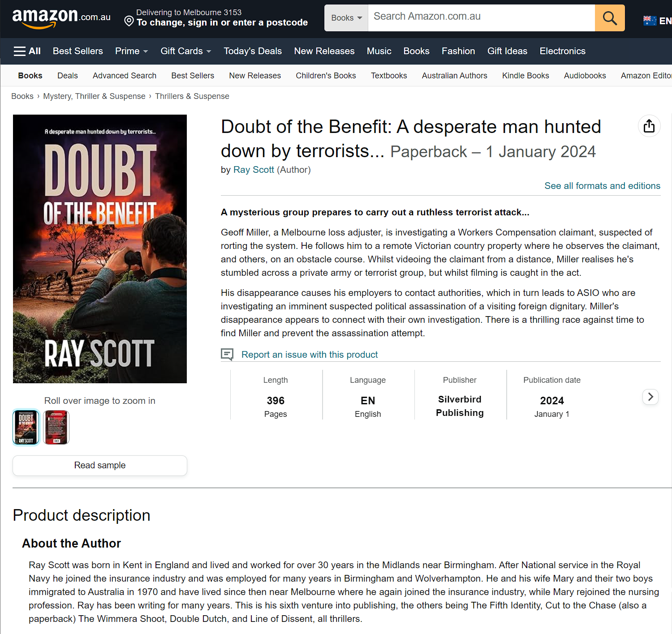Viewport: 672px width, 634px height.
Task: Expand the Prime dropdown menu
Action: point(132,51)
